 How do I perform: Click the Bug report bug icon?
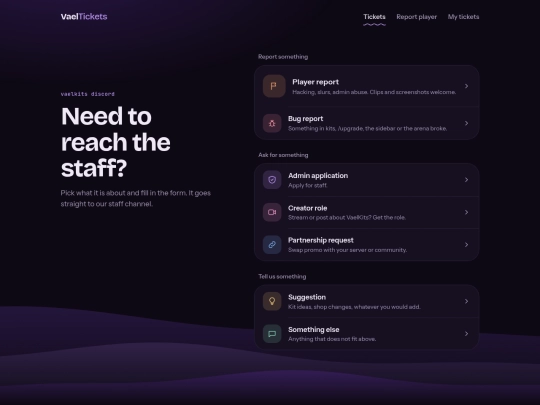click(x=272, y=123)
